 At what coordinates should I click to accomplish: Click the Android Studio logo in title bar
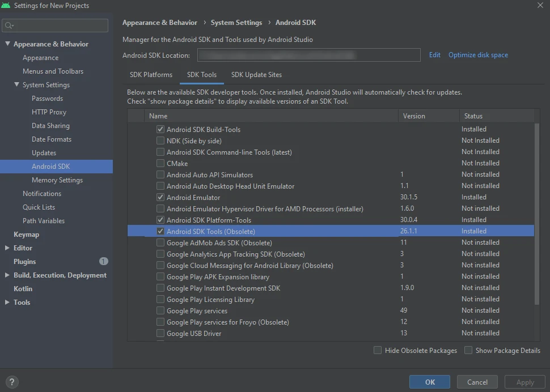(x=6, y=6)
